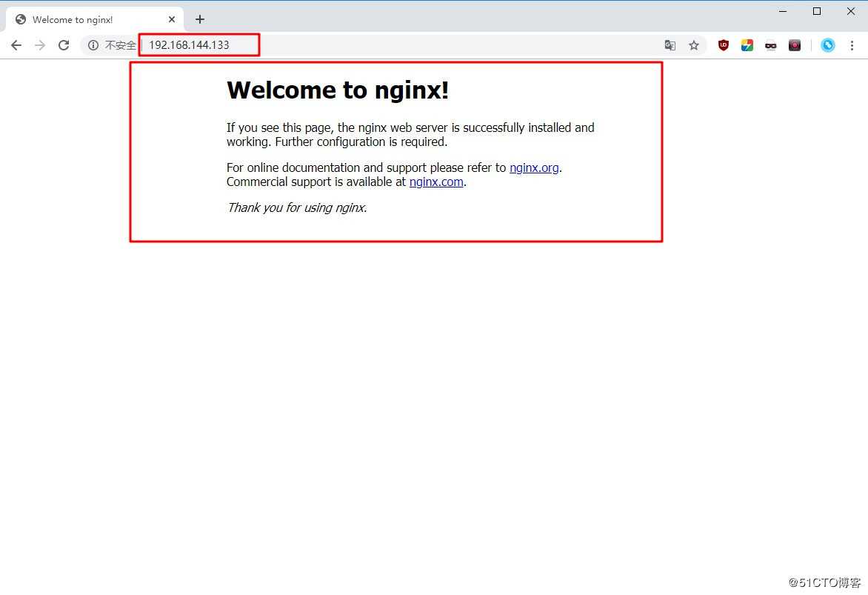Minimize the browser window
Viewport: 868px width, 595px height.
coord(783,11)
